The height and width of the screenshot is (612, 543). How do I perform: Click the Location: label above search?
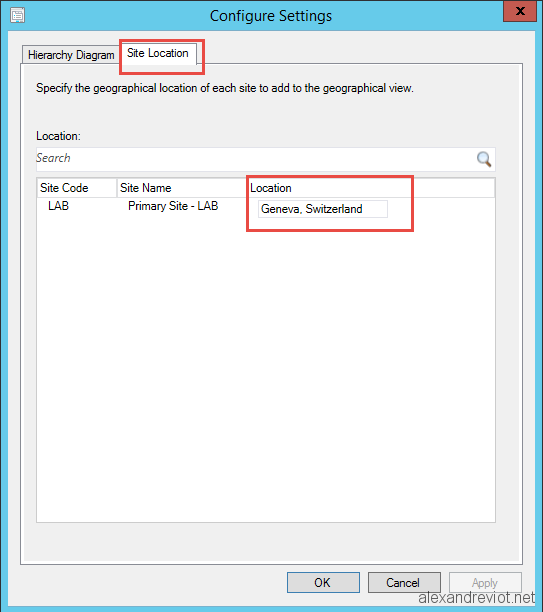pyautogui.click(x=58, y=136)
